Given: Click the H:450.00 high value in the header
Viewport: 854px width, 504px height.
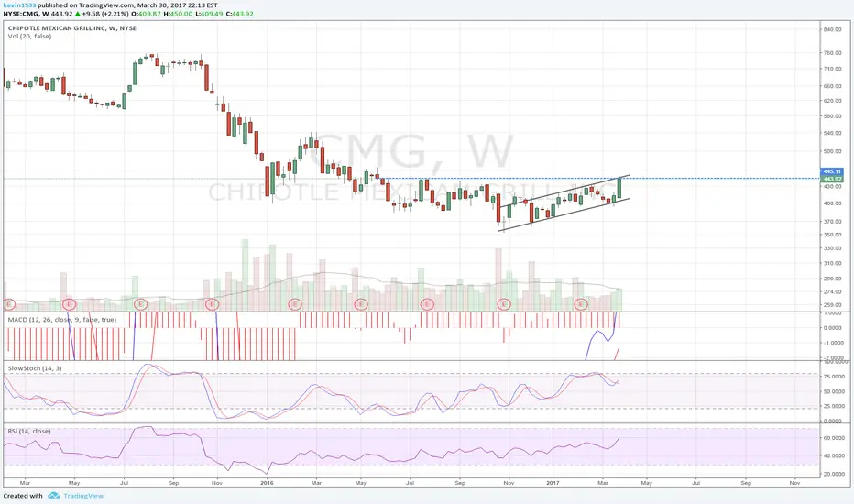Looking at the screenshot, I should click(x=178, y=14).
